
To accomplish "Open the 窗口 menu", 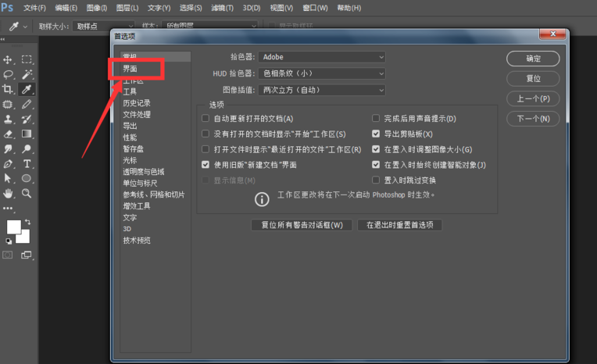I will point(315,8).
